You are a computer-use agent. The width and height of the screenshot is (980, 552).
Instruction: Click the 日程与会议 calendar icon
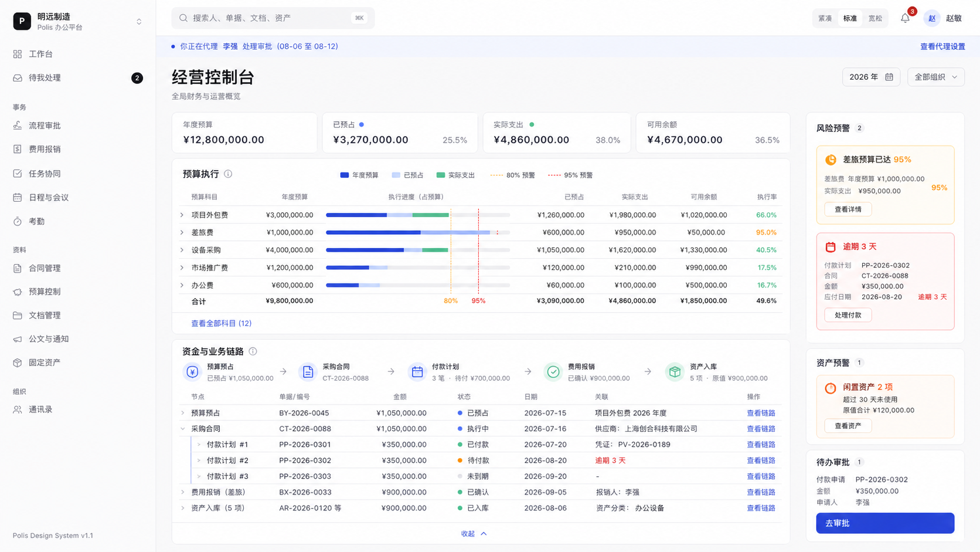(18, 198)
